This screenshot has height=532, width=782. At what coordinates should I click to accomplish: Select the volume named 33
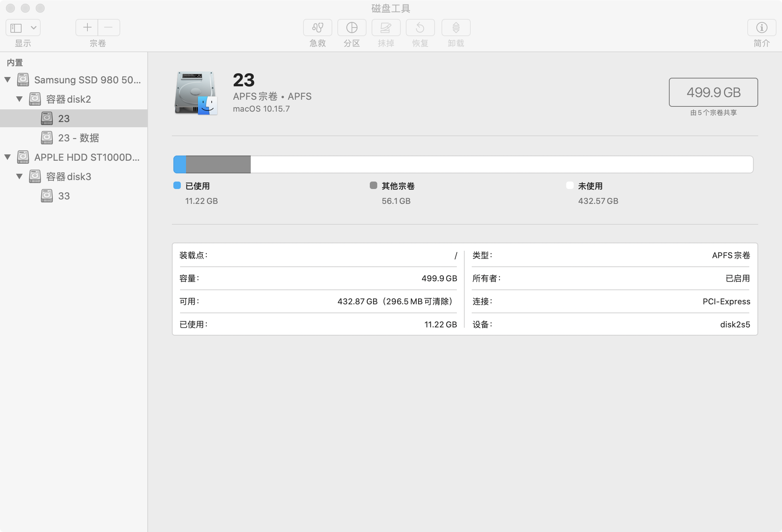(64, 196)
